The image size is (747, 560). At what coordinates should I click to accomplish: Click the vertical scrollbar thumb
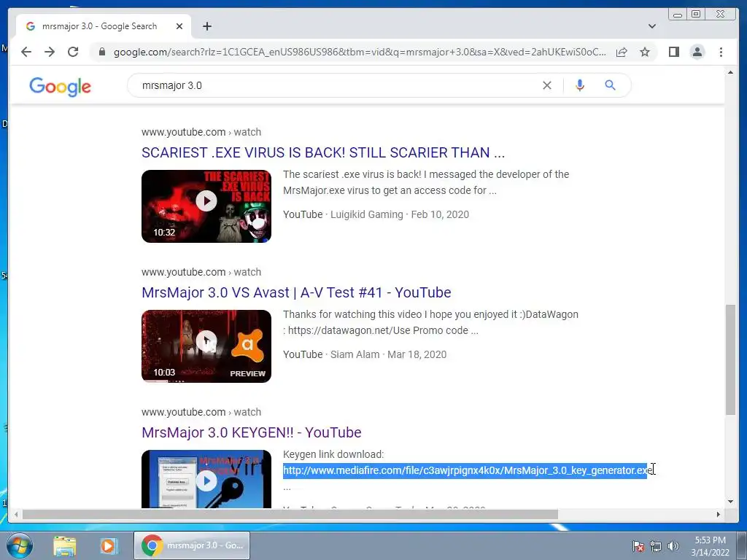coord(730,359)
